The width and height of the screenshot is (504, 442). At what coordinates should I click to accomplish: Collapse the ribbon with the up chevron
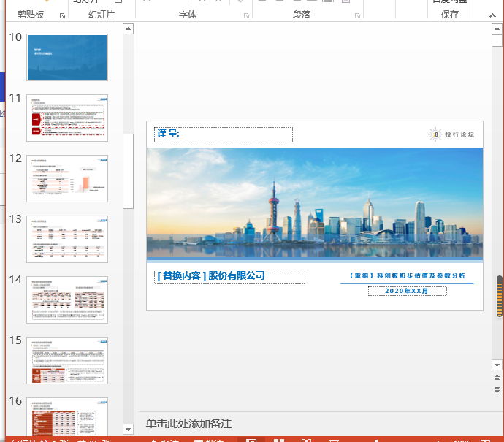tap(492, 15)
